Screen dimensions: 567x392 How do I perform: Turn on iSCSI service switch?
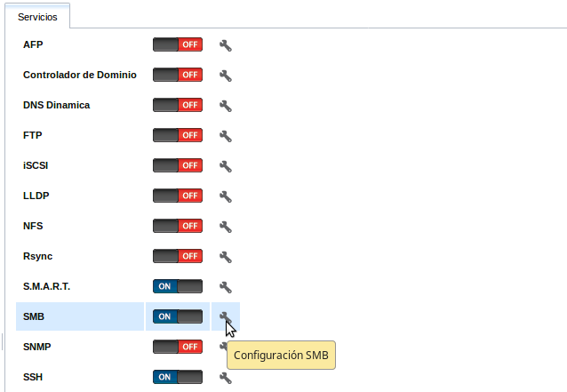(x=178, y=165)
